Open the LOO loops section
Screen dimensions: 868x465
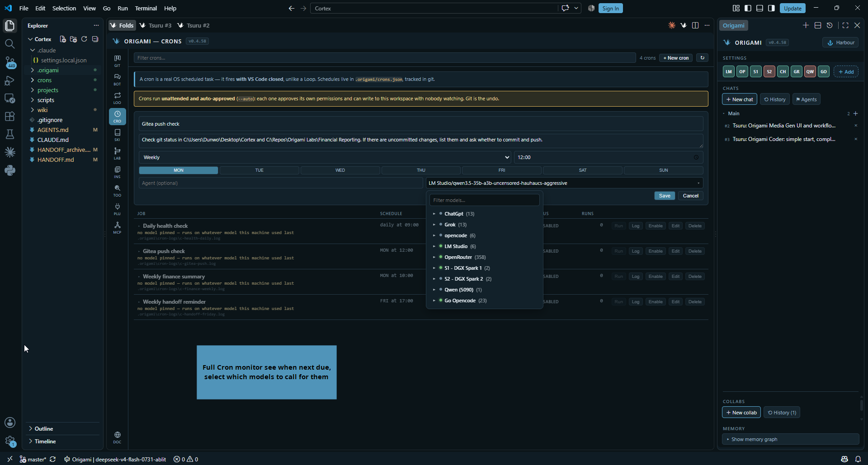click(117, 98)
